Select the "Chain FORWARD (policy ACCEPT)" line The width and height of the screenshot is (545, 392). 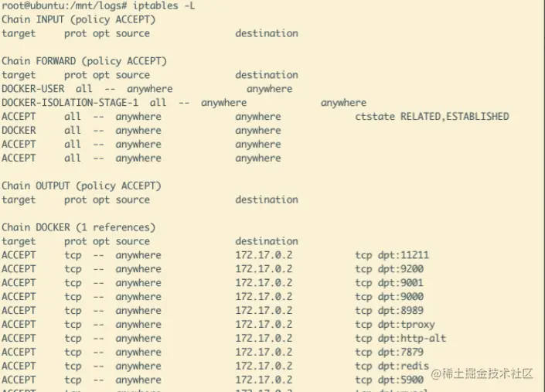(x=84, y=62)
